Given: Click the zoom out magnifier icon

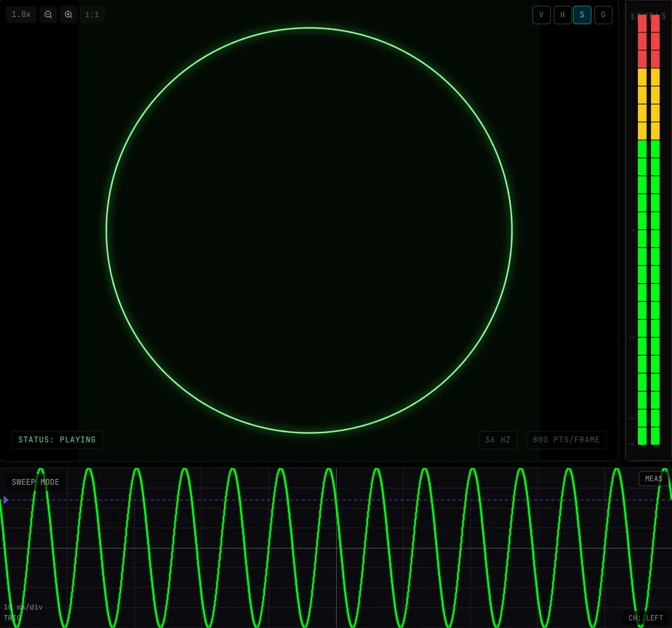Looking at the screenshot, I should (x=48, y=15).
